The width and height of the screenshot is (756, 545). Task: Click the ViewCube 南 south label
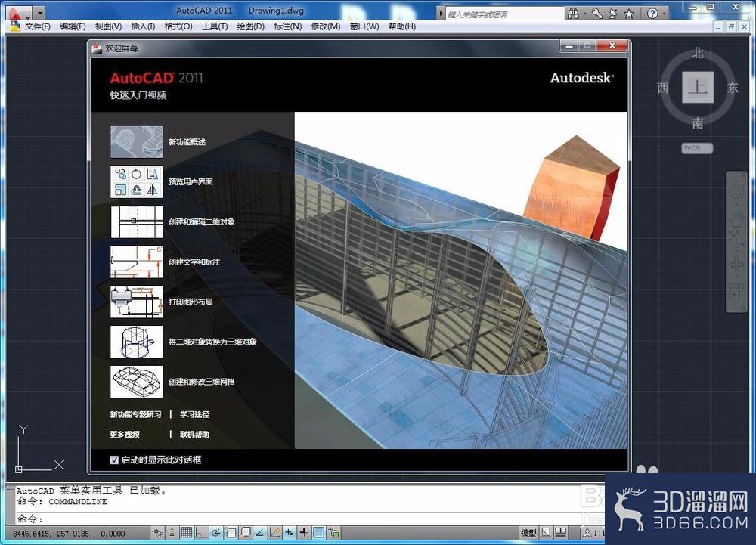click(x=698, y=123)
